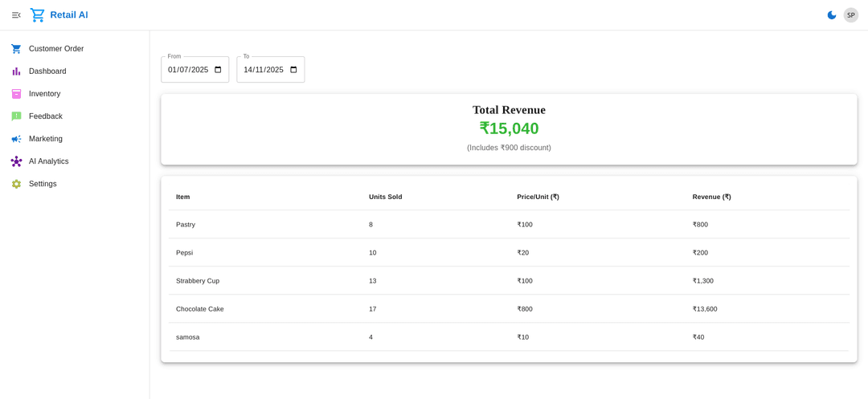868x399 pixels.
Task: Click the From date input field
Action: pyautogui.click(x=188, y=70)
